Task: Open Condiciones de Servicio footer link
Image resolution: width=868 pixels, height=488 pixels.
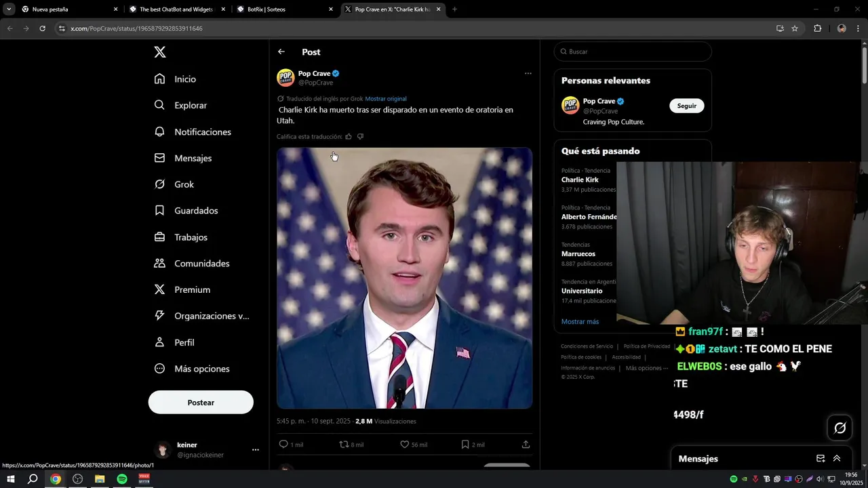Action: click(x=587, y=346)
